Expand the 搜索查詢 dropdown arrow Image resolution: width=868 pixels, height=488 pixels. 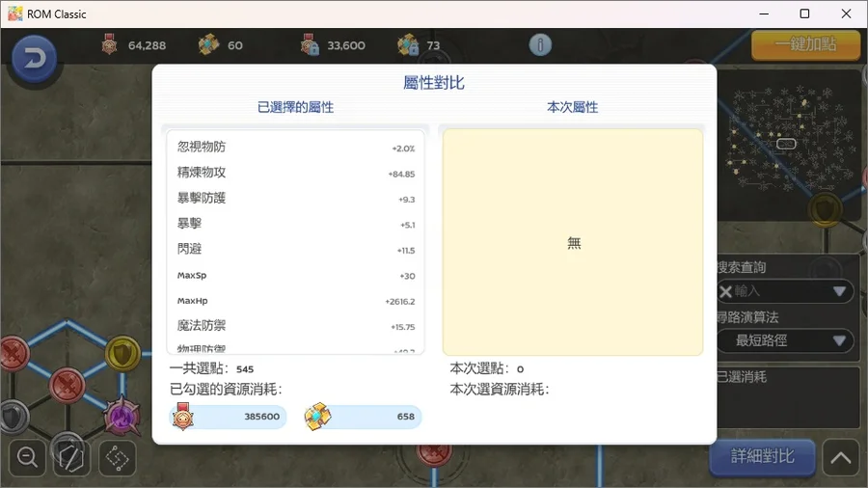click(x=838, y=291)
